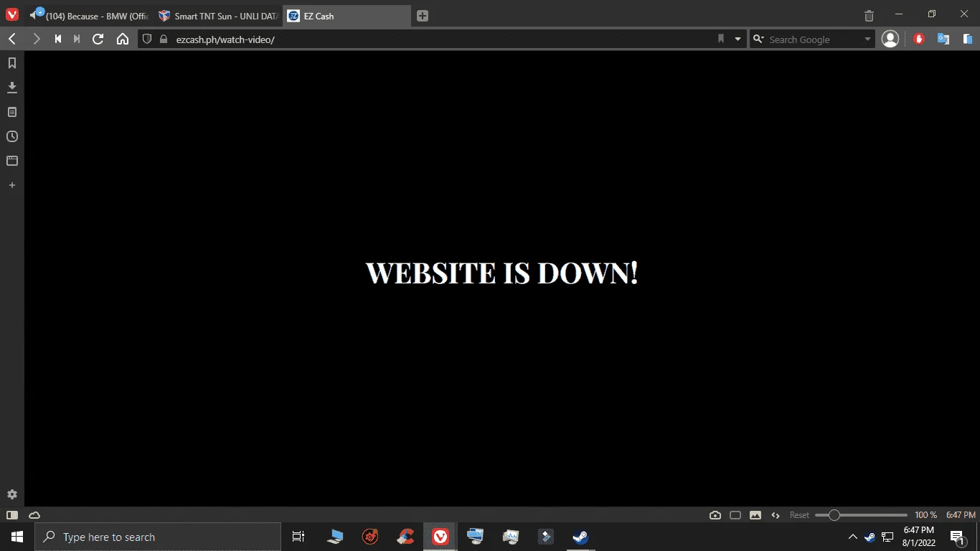The image size is (980, 551).
Task: Open Steam from the taskbar
Action: click(580, 537)
